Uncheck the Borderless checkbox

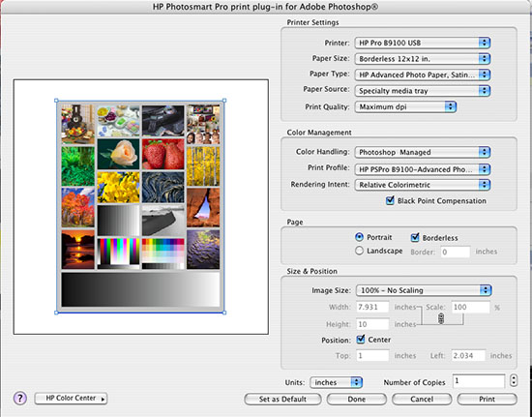(415, 237)
